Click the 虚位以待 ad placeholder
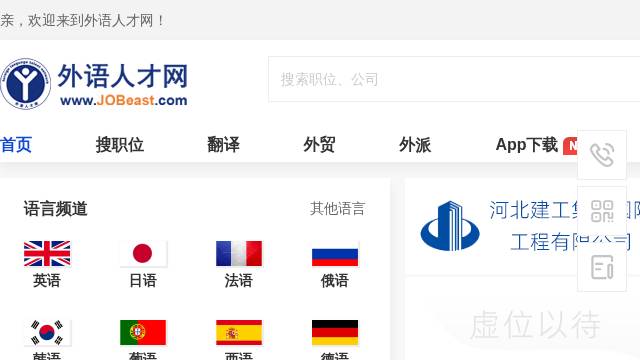Viewport: 640px width, 360px height. (535, 325)
